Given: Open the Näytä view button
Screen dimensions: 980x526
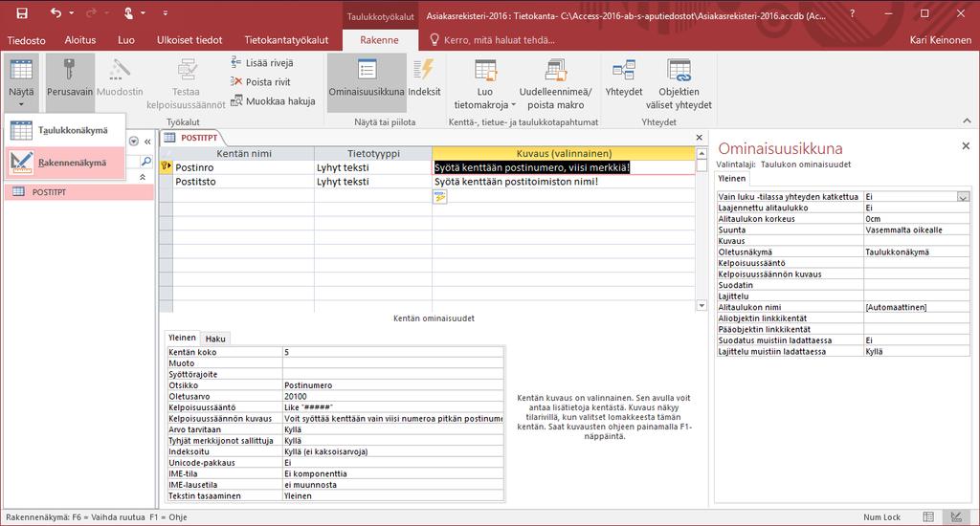Looking at the screenshot, I should click(21, 83).
